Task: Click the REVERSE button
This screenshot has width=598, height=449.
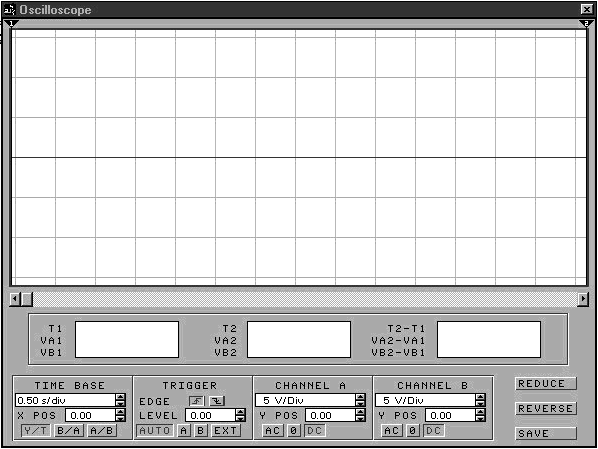Action: [x=546, y=409]
